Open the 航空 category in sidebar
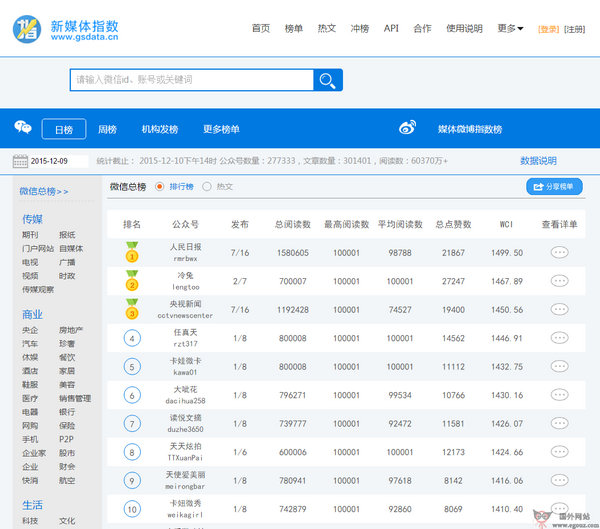600x529 pixels. 67,480
